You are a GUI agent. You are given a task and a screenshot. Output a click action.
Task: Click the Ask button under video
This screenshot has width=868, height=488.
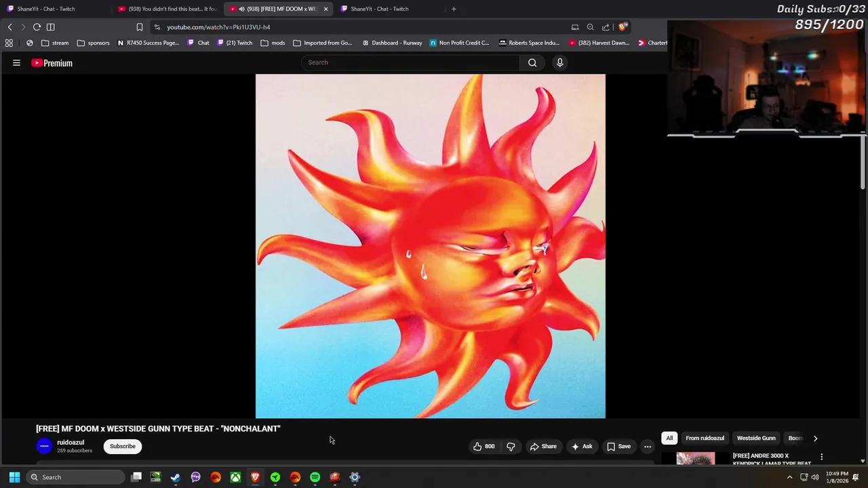pyautogui.click(x=582, y=446)
